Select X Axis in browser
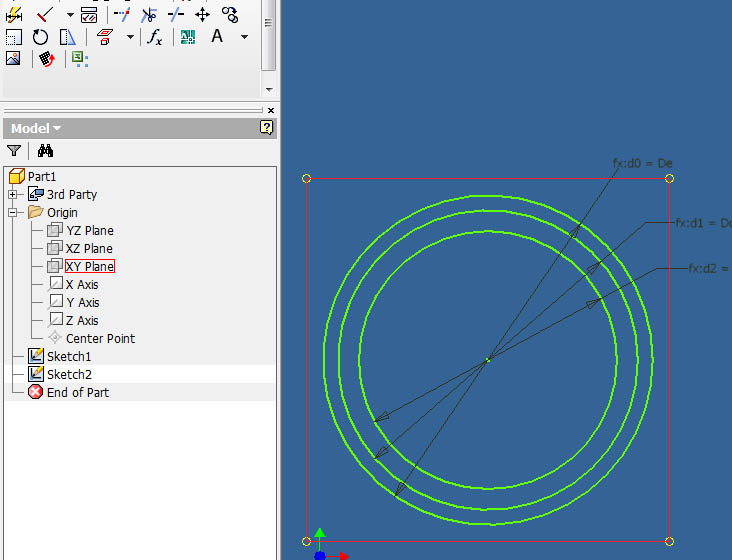Screen dimensions: 732x560 (x=82, y=285)
